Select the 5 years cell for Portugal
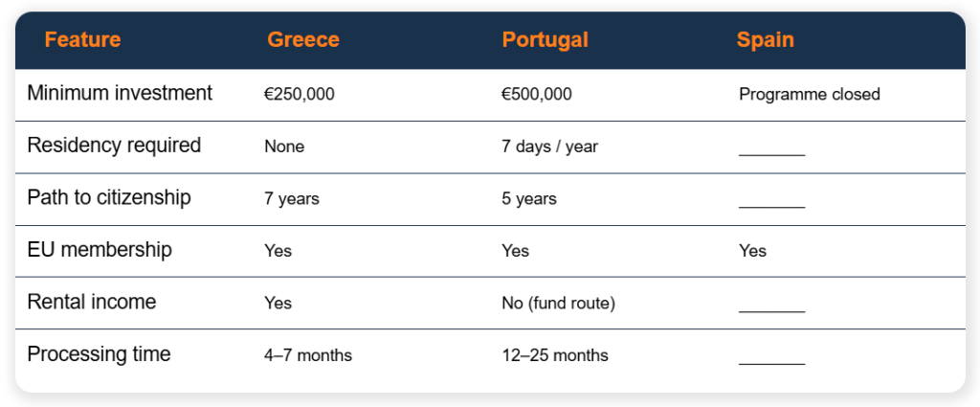Viewport: 980px width, 407px height. pos(528,199)
